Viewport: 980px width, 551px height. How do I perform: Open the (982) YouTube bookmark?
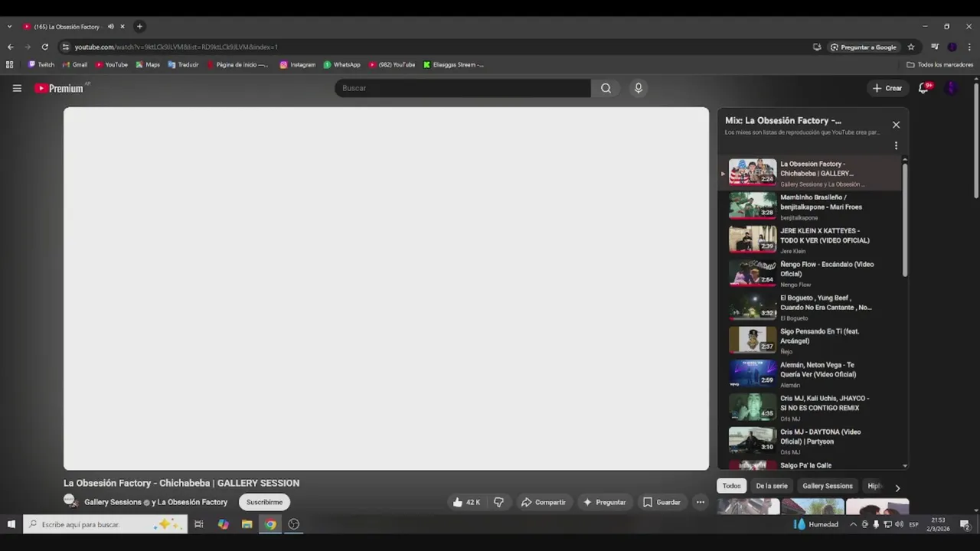tap(392, 64)
